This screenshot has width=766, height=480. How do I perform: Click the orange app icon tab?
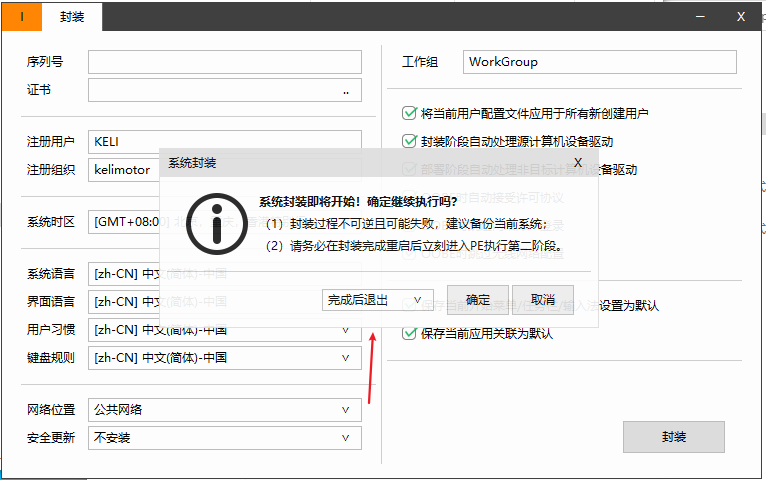pos(22,17)
